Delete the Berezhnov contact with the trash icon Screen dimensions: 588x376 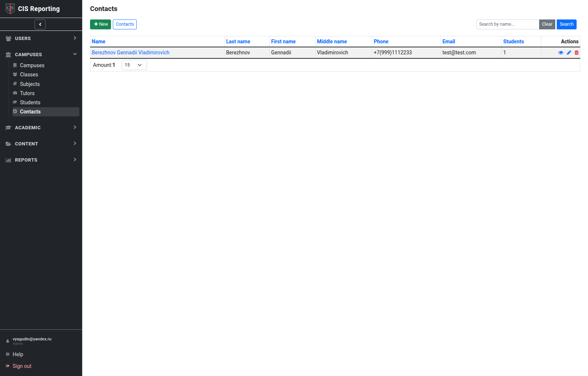click(x=577, y=53)
